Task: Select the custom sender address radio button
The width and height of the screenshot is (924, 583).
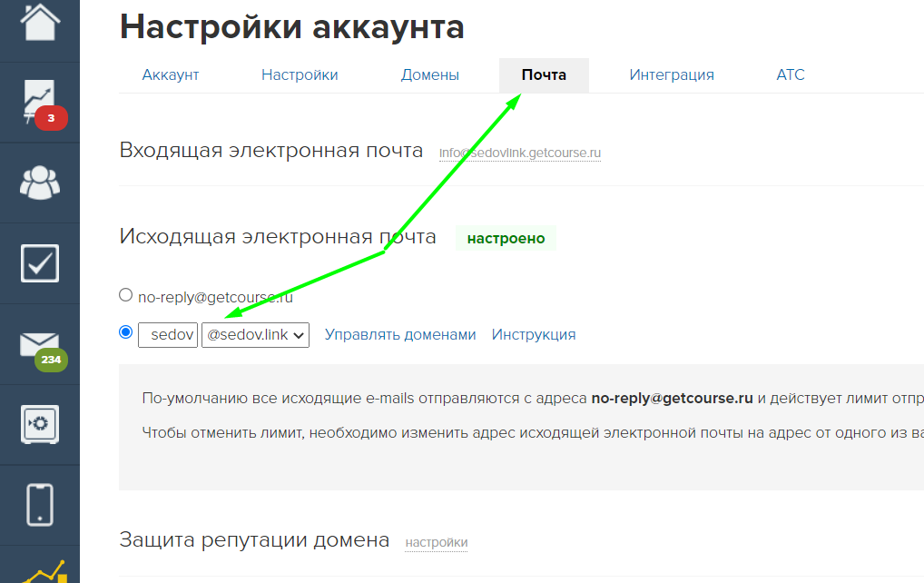Action: 126,333
